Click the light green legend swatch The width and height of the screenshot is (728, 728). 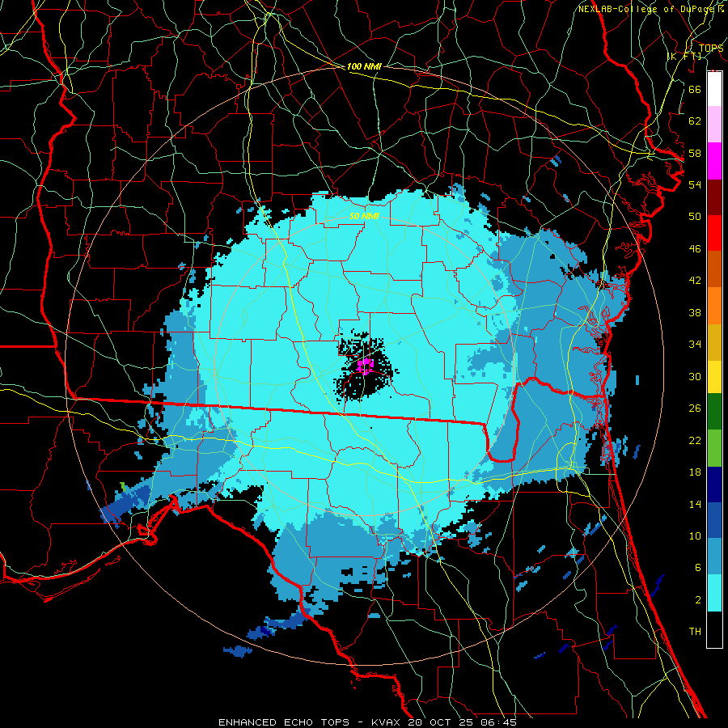click(714, 448)
